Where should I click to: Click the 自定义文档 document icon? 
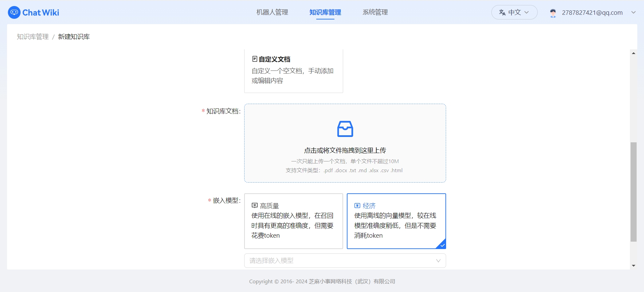click(x=255, y=59)
